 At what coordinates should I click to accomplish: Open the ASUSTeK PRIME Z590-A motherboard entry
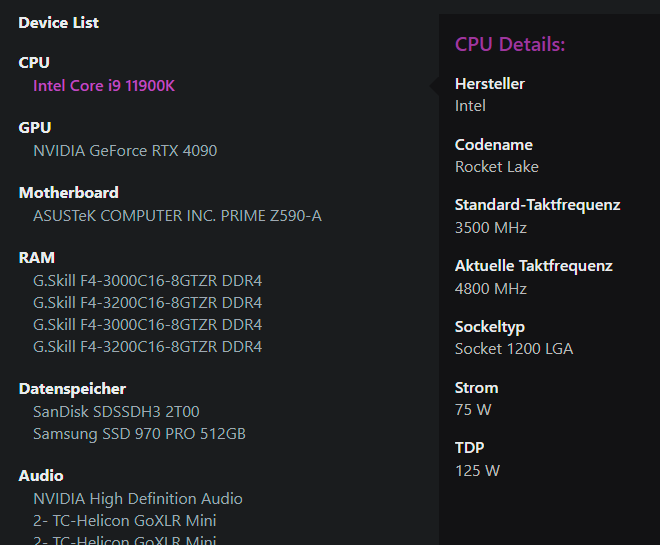click(x=177, y=215)
